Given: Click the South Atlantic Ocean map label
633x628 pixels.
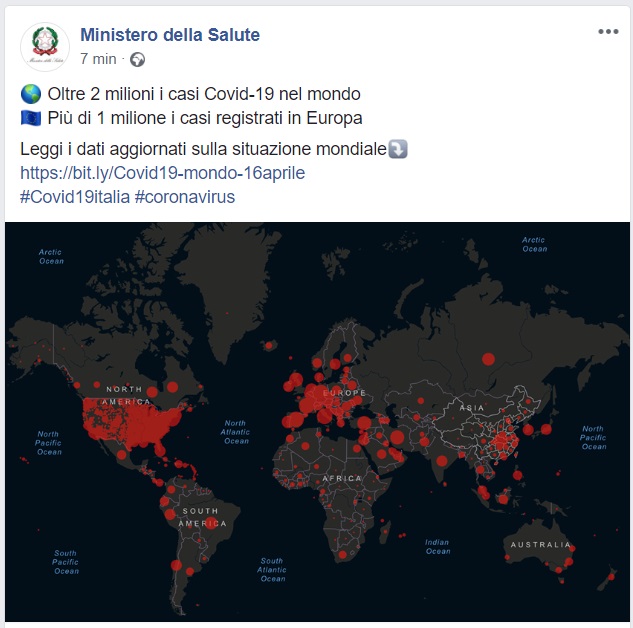Looking at the screenshot, I should pos(271,569).
